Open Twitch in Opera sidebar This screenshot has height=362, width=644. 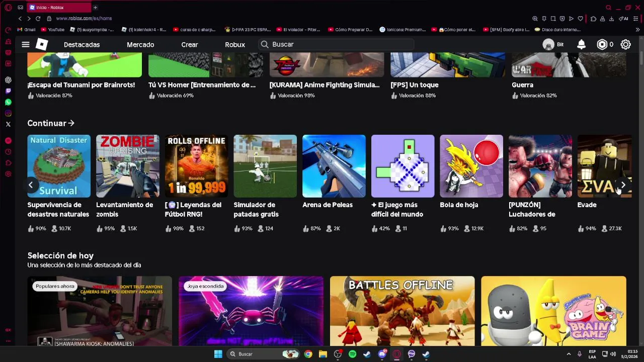pos(8,91)
